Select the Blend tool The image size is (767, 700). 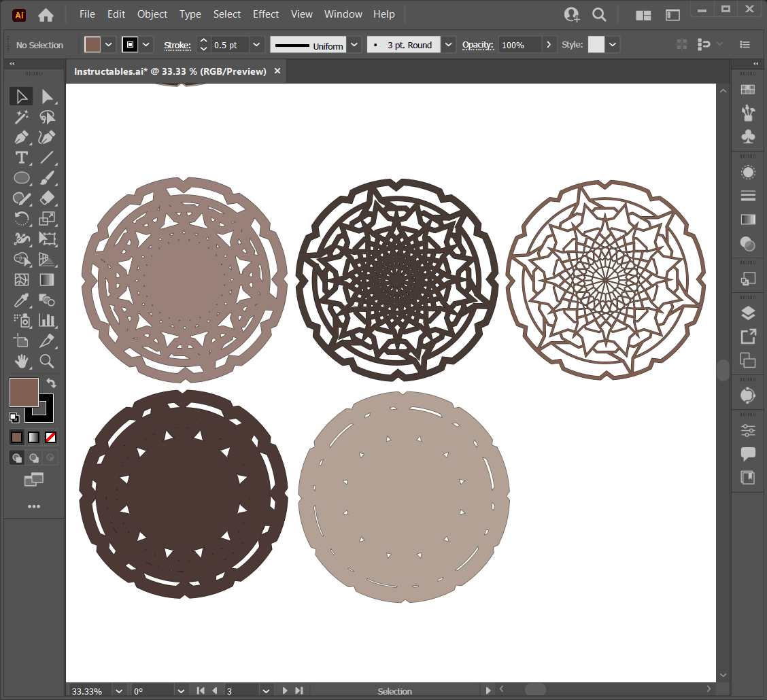(47, 300)
